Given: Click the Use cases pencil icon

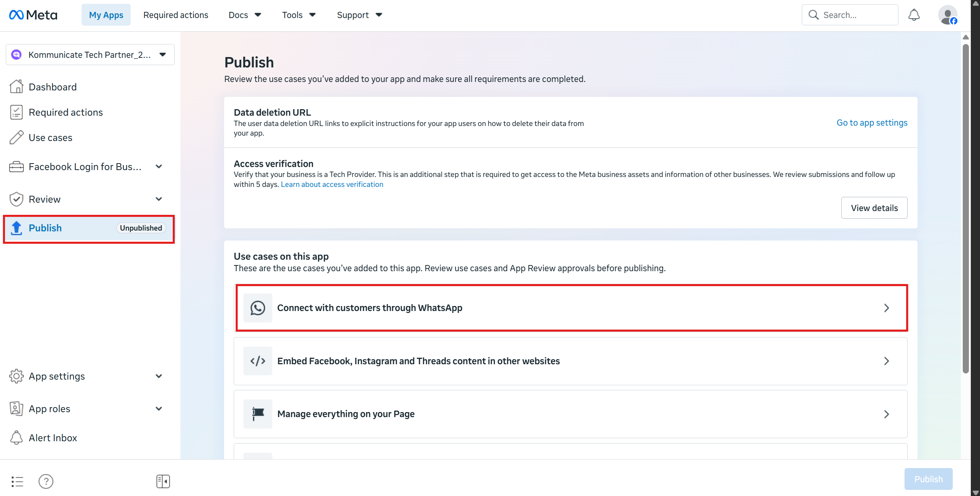Looking at the screenshot, I should [16, 138].
